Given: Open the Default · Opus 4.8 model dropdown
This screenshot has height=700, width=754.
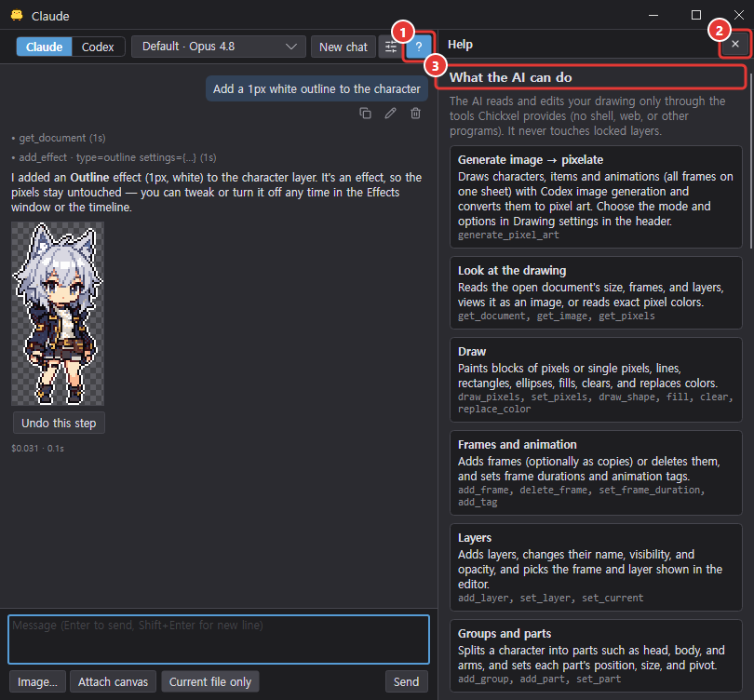Looking at the screenshot, I should [x=219, y=47].
